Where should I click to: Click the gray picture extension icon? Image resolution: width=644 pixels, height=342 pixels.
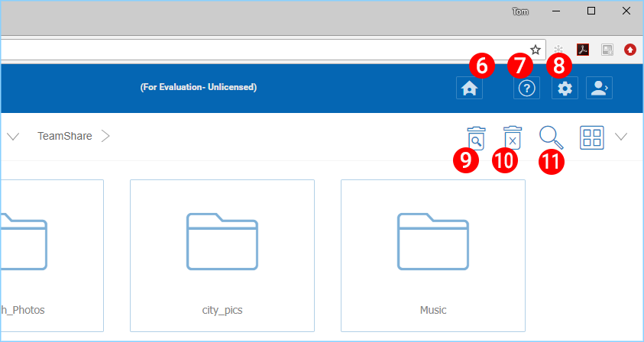[x=607, y=50]
